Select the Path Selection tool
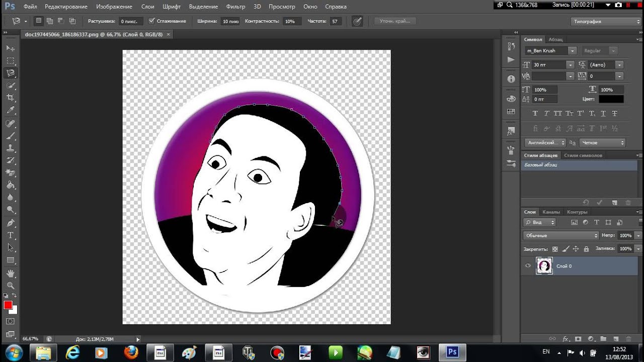 point(11,248)
